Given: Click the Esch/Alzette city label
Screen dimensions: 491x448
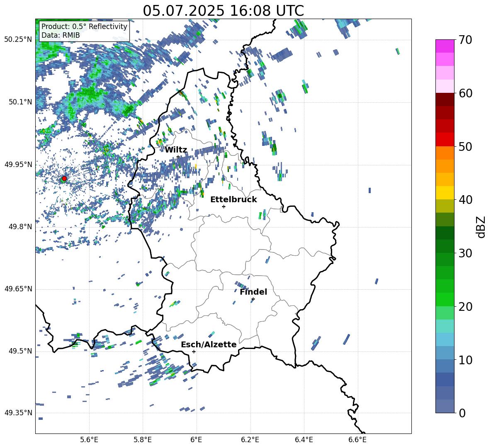Looking at the screenshot, I should (209, 344).
